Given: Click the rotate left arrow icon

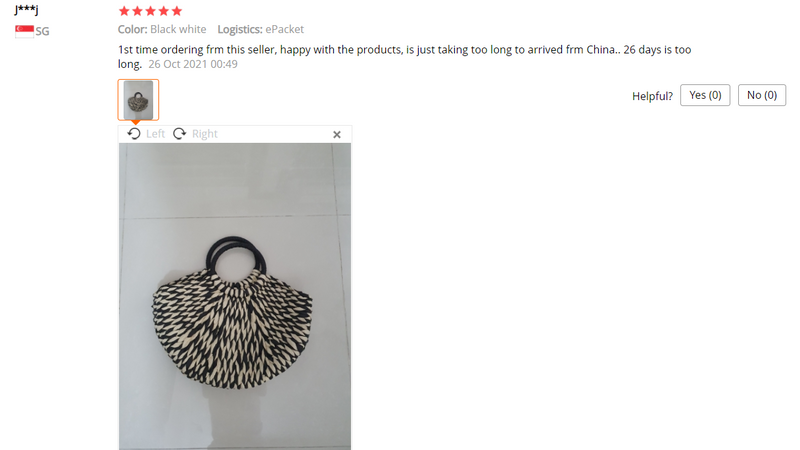Looking at the screenshot, I should (x=134, y=134).
